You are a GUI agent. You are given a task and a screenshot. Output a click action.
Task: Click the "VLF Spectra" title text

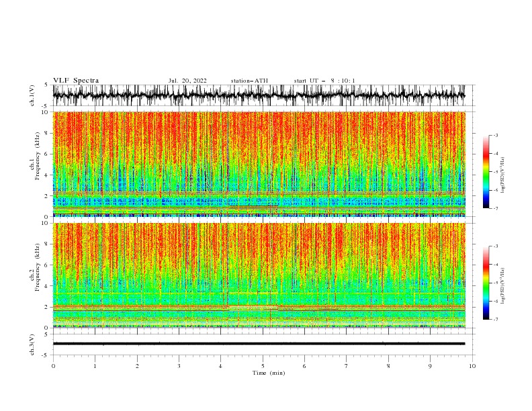pyautogui.click(x=76, y=81)
